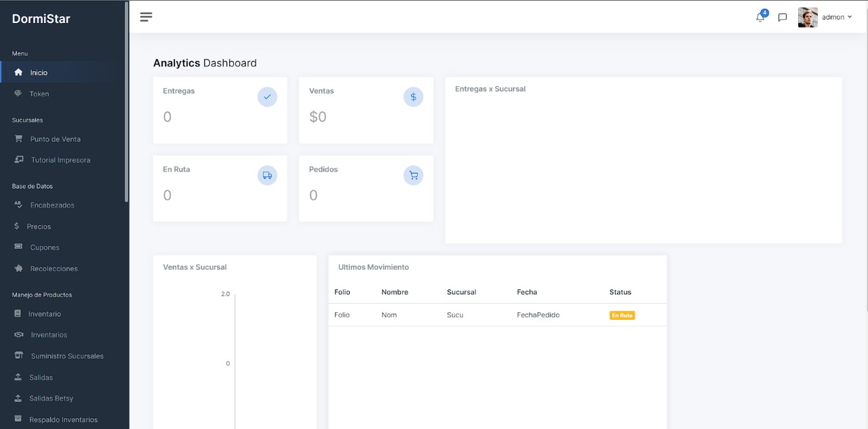Click the Pedidos shopping cart icon
Viewport: 868px width, 429px height.
[413, 176]
